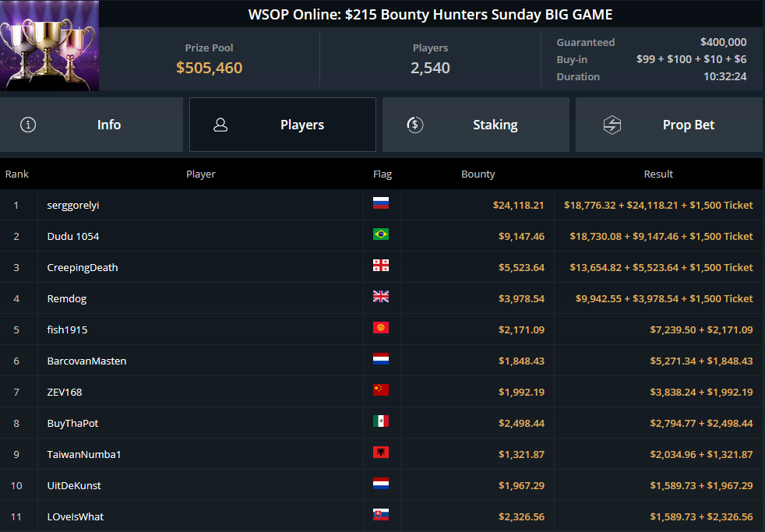The height and width of the screenshot is (532, 765).
Task: Select player fish1915 in the list
Action: click(67, 329)
